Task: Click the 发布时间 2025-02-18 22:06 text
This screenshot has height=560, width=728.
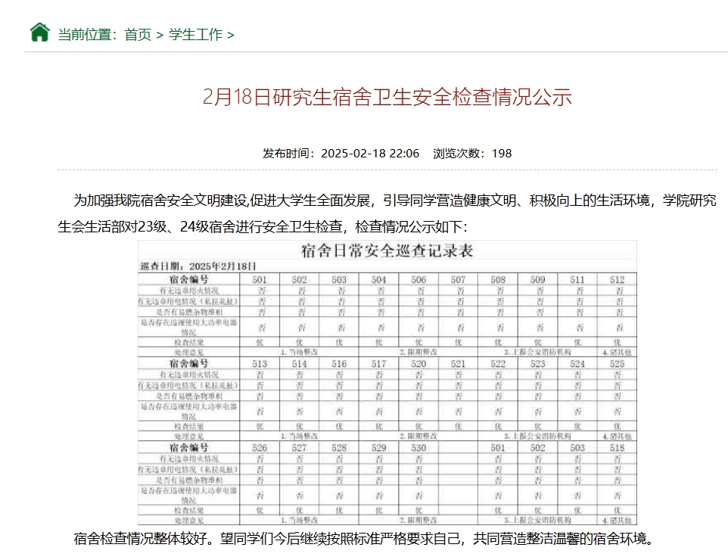Action: click(x=341, y=153)
